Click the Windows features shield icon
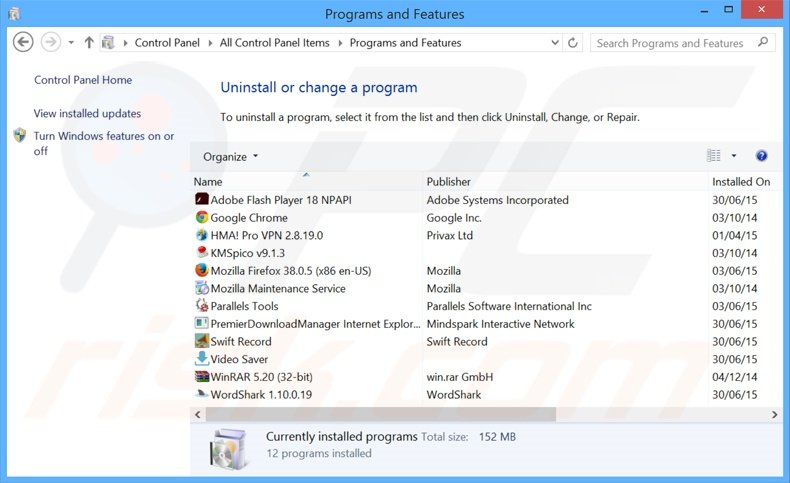This screenshot has height=483, width=790. click(x=20, y=135)
